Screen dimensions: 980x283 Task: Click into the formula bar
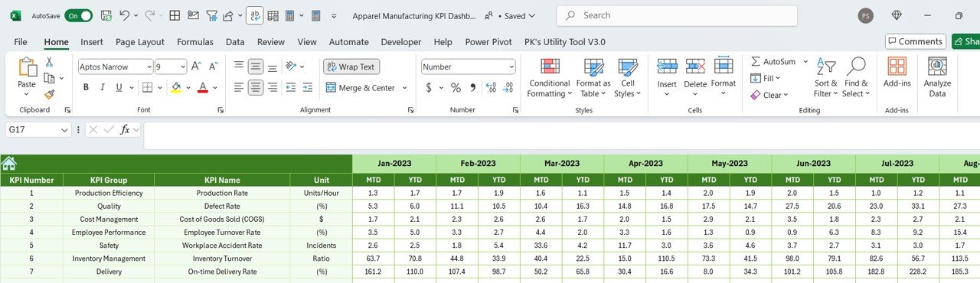pyautogui.click(x=561, y=135)
